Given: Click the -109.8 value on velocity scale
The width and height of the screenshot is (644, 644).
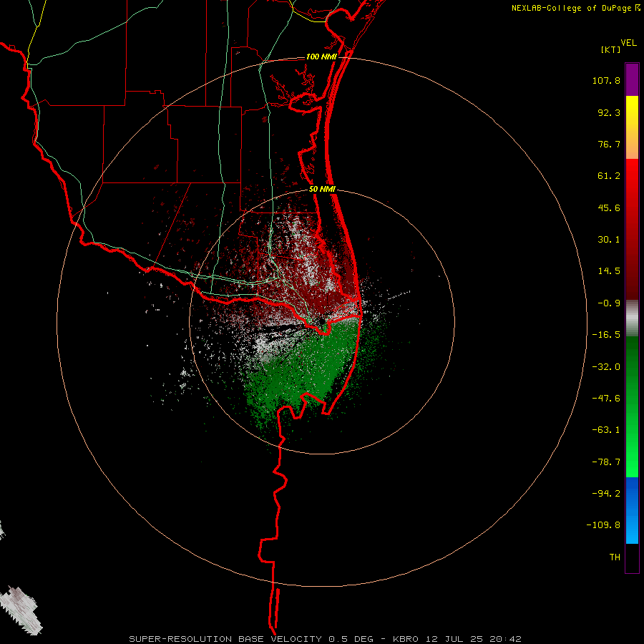Looking at the screenshot, I should click(x=603, y=525).
